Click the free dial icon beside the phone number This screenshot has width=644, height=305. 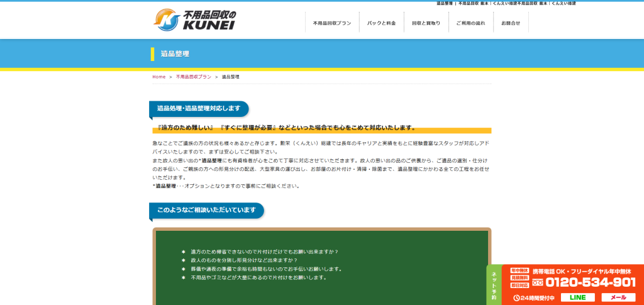click(538, 282)
